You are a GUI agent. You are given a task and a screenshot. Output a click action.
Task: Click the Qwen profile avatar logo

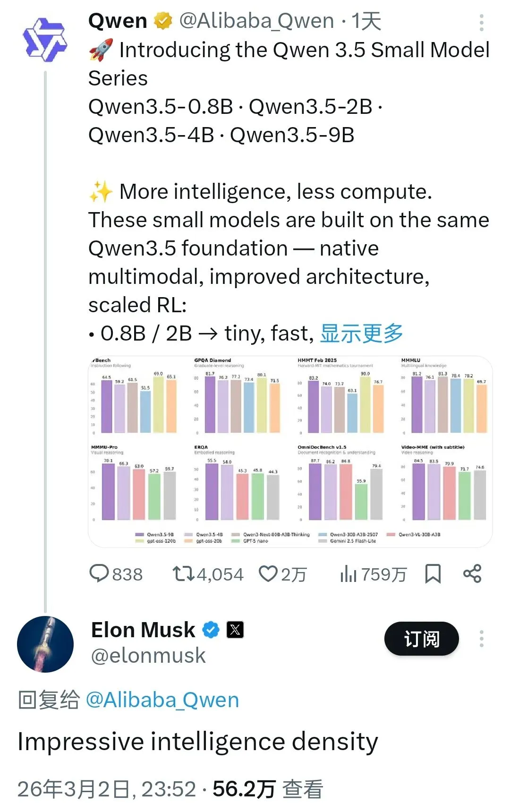coord(45,40)
